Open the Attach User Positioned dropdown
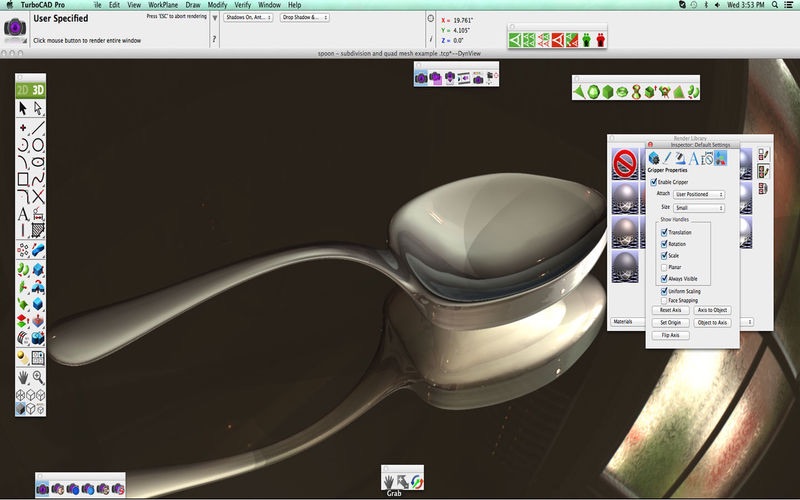This screenshot has height=500, width=800. tap(699, 194)
